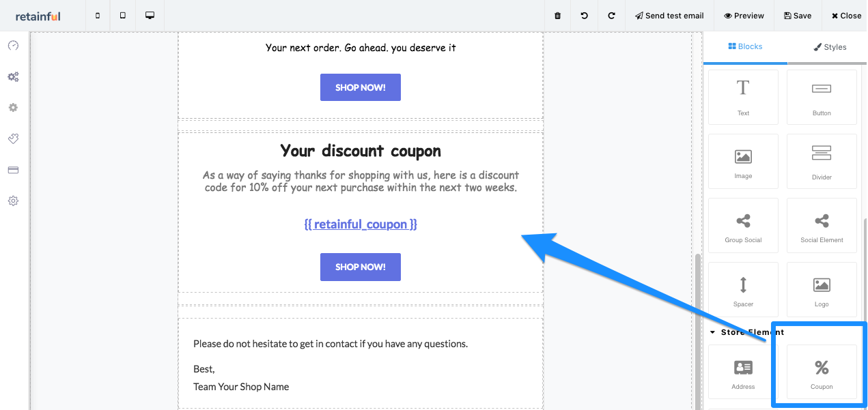
Task: Add the Coupon store element
Action: pos(821,370)
